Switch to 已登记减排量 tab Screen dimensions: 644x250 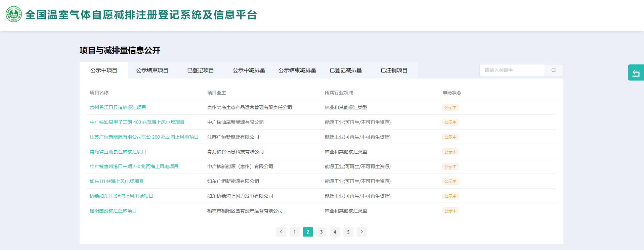(346, 70)
